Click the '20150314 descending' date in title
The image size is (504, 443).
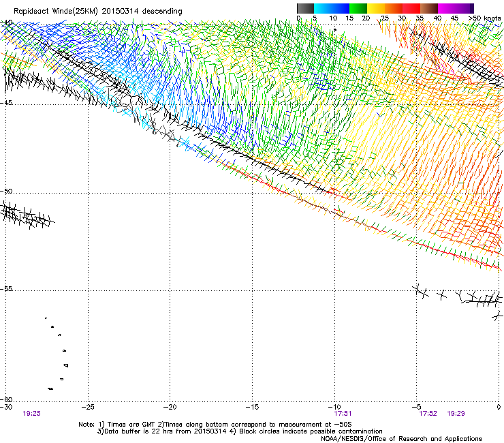142,12
